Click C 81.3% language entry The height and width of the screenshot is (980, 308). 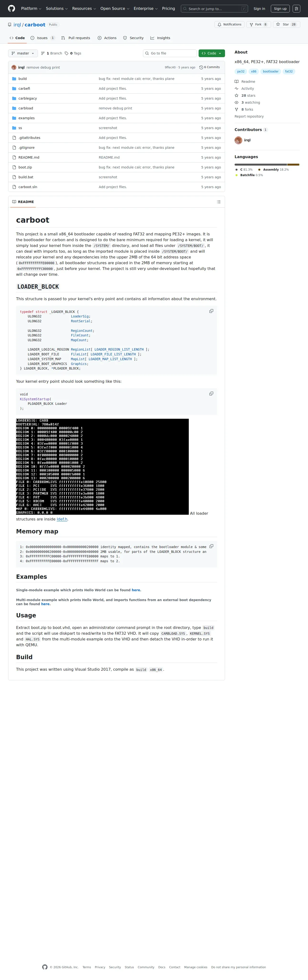pyautogui.click(x=244, y=170)
